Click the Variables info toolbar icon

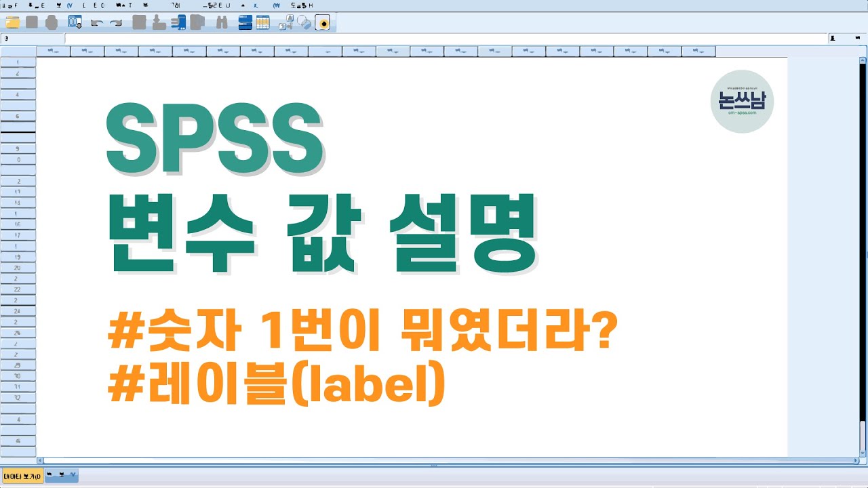coord(179,22)
